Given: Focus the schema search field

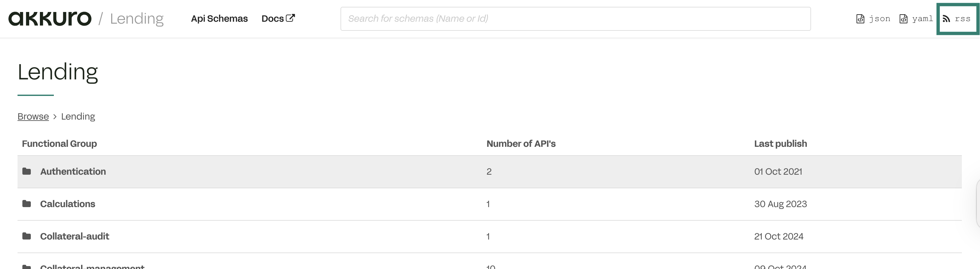Looking at the screenshot, I should 575,18.
